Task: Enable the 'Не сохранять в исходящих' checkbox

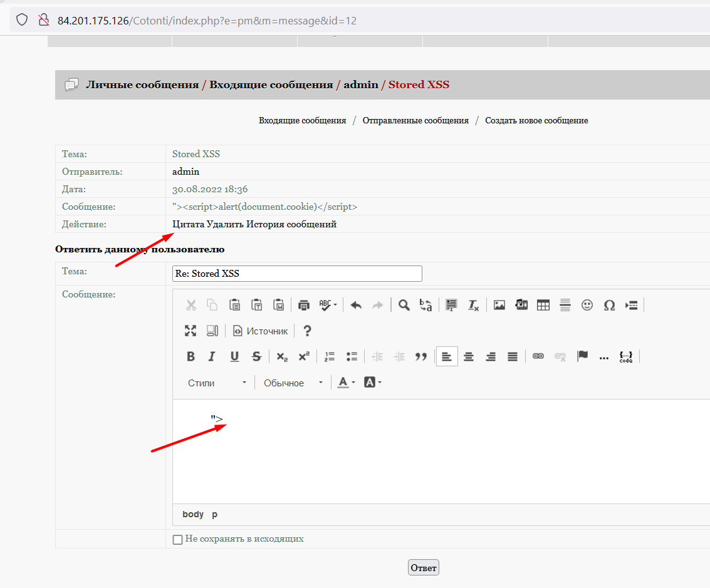Action: pos(177,539)
